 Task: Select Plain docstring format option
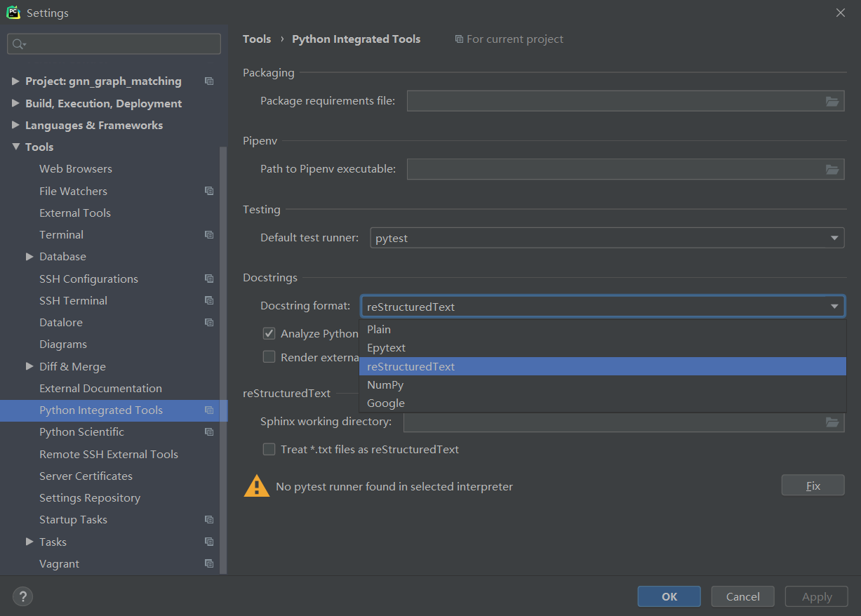point(602,329)
